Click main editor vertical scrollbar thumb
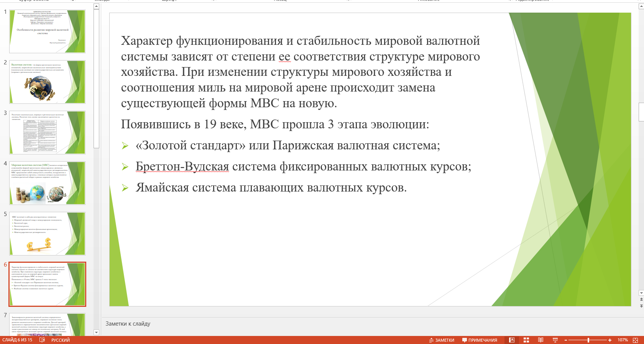644x344 pixels. pyautogui.click(x=641, y=112)
